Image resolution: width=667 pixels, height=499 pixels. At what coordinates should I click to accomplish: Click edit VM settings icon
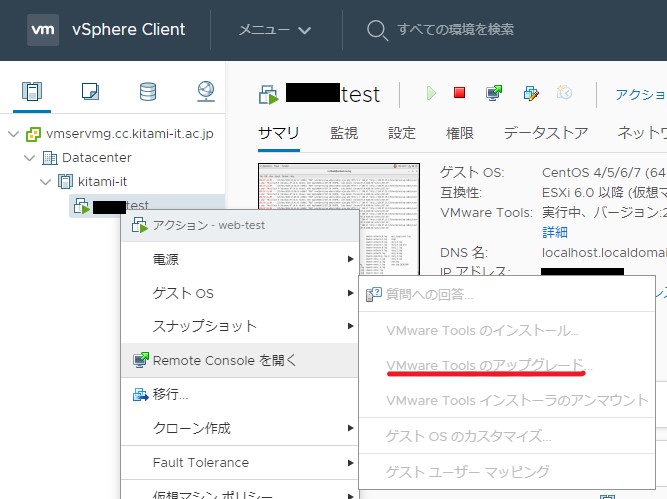coord(531,93)
